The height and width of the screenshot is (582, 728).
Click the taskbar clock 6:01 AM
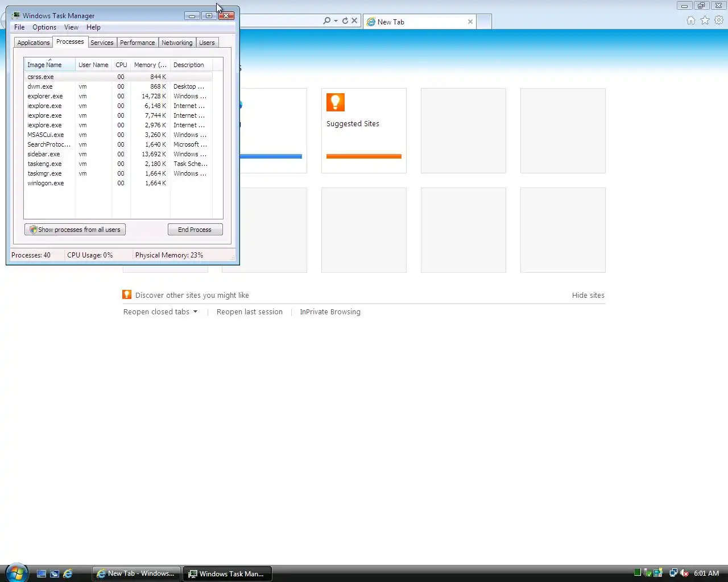click(x=706, y=573)
